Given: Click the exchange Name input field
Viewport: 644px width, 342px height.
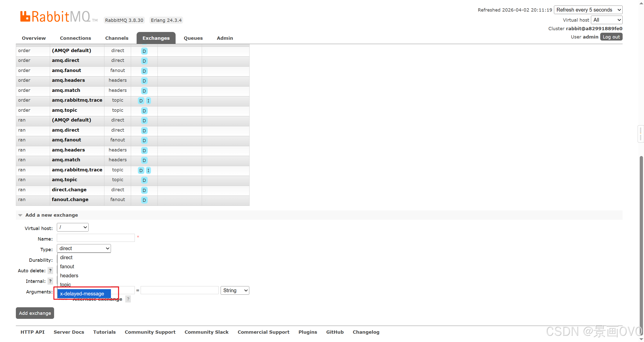Looking at the screenshot, I should tap(96, 238).
